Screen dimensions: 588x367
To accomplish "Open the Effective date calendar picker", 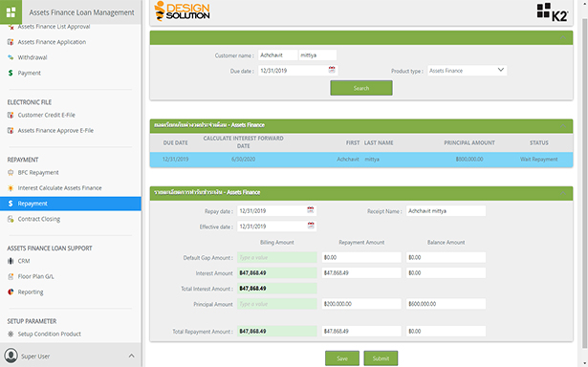I will [x=311, y=226].
